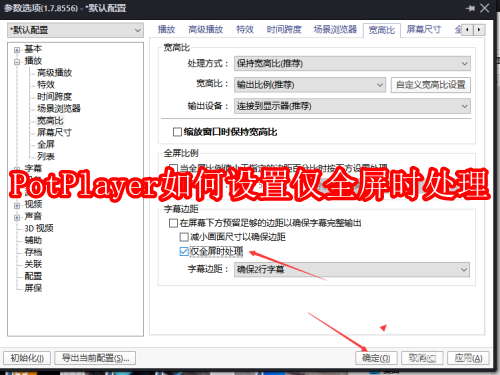Image resolution: width=500 pixels, height=375 pixels.
Task: Select 辅助 in the tree
Action: tap(33, 240)
